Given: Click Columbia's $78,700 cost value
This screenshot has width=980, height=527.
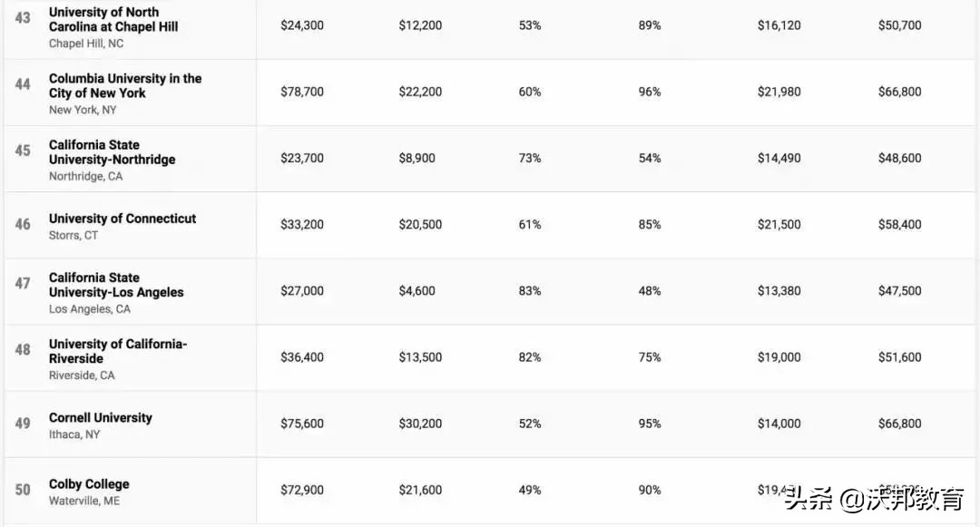Looking at the screenshot, I should pyautogui.click(x=302, y=92).
